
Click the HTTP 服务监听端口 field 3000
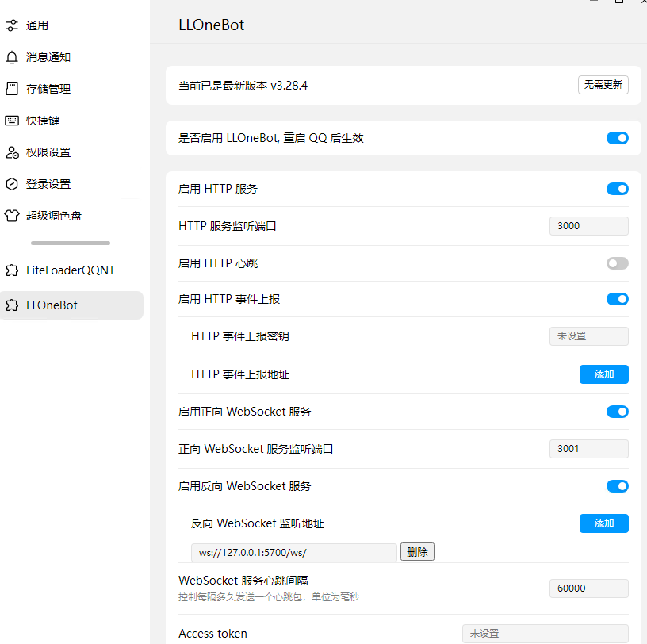pos(589,226)
